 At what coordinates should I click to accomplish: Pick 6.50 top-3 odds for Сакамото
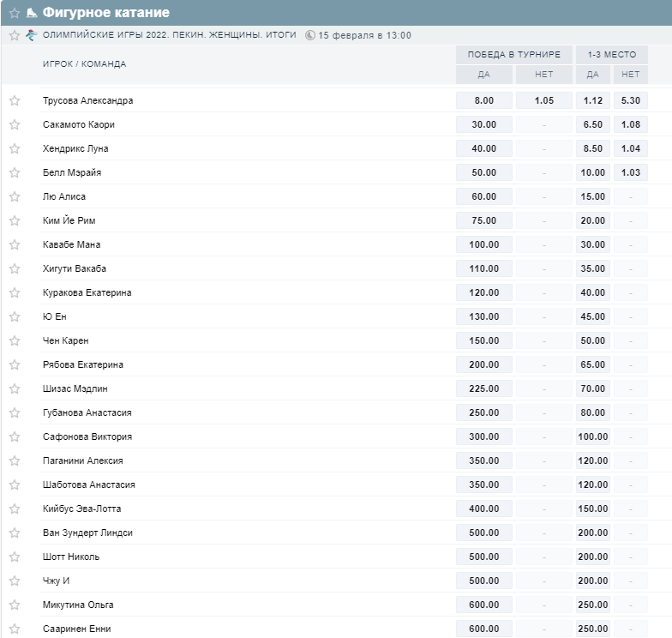pyautogui.click(x=592, y=124)
